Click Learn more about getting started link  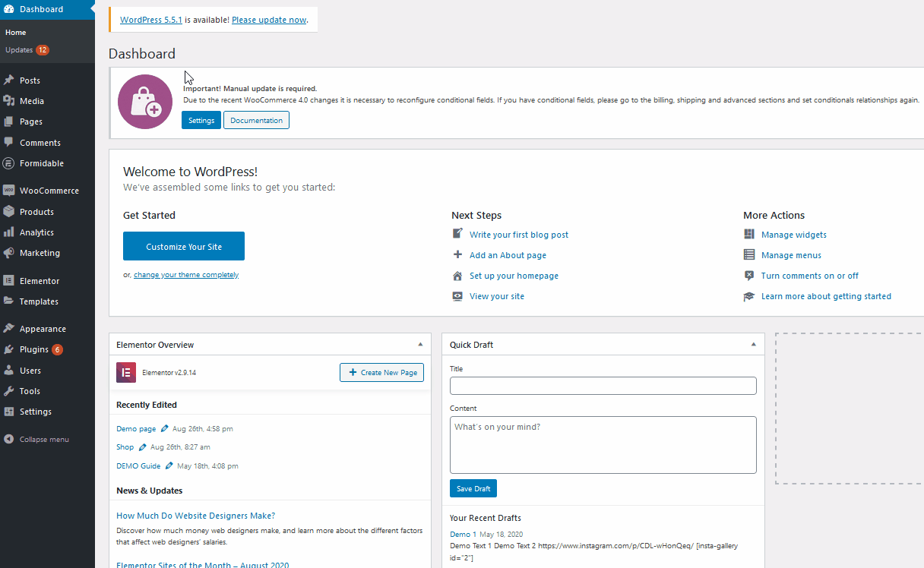[x=826, y=296]
